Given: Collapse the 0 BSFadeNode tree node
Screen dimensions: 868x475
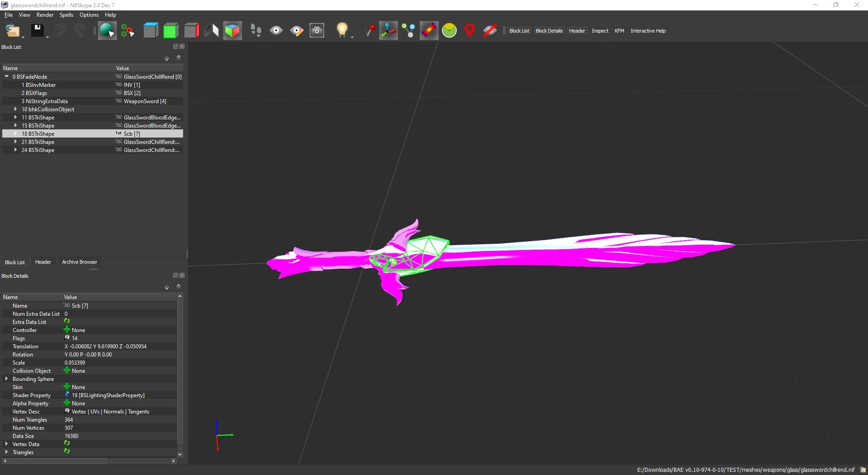Looking at the screenshot, I should (x=7, y=76).
